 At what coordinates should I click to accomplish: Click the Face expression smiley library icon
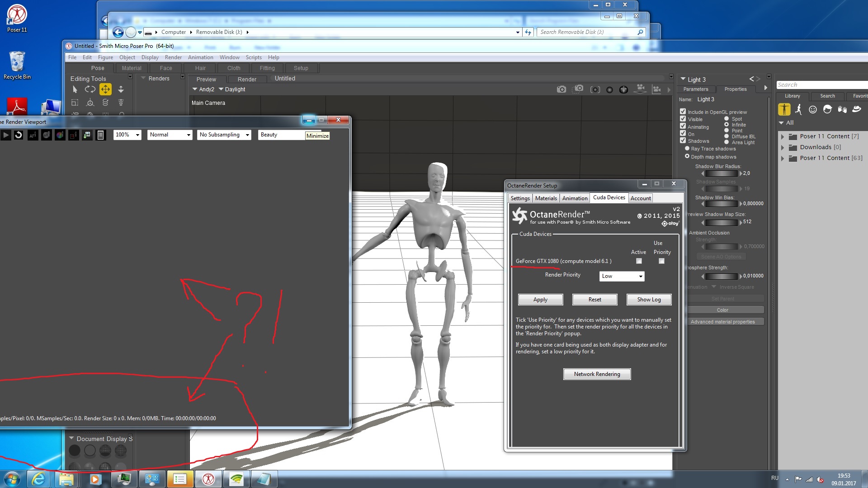tap(813, 109)
